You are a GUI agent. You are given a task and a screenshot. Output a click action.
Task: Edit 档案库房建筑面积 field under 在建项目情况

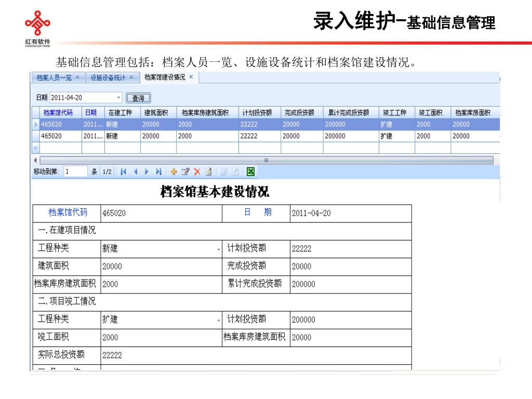point(161,284)
